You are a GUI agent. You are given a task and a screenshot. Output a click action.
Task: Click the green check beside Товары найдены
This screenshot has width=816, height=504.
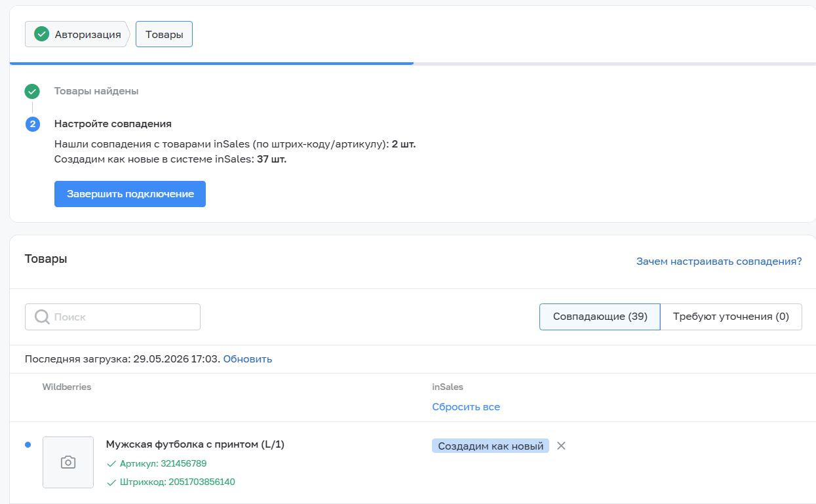point(32,91)
